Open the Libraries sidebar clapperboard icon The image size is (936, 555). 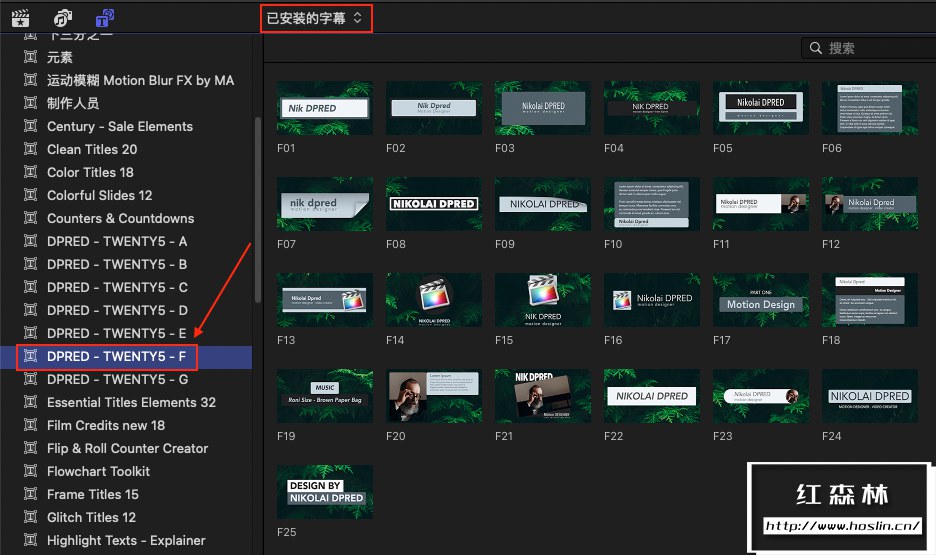21,18
